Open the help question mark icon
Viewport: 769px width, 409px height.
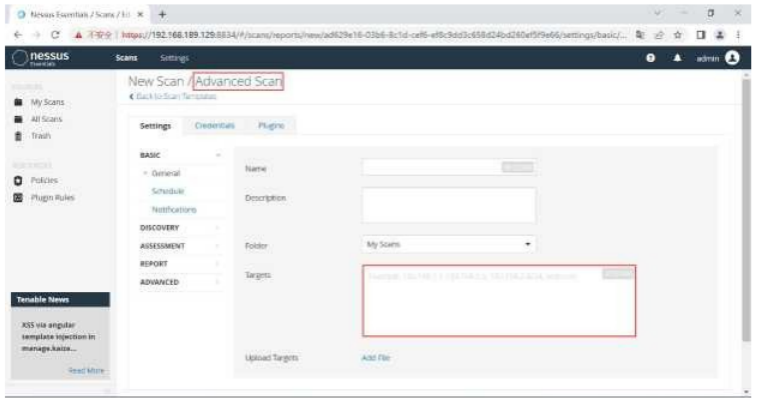[x=650, y=58]
